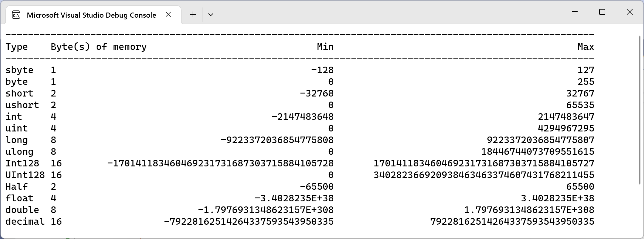Screen dimensions: 644x239
Task: Click the Half min value -65500
Action: 317,187
